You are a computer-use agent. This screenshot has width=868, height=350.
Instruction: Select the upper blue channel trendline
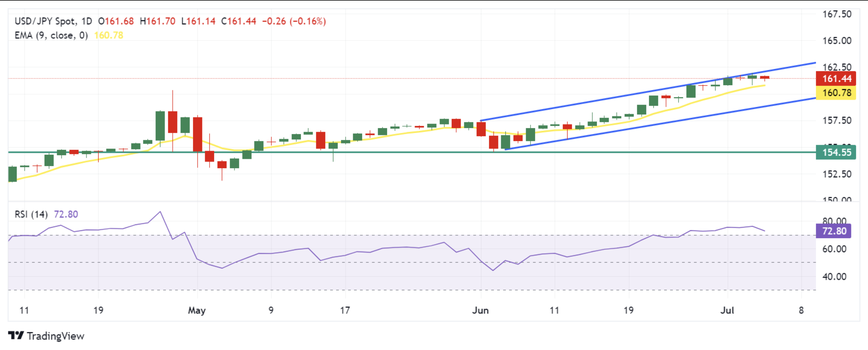tap(648, 92)
